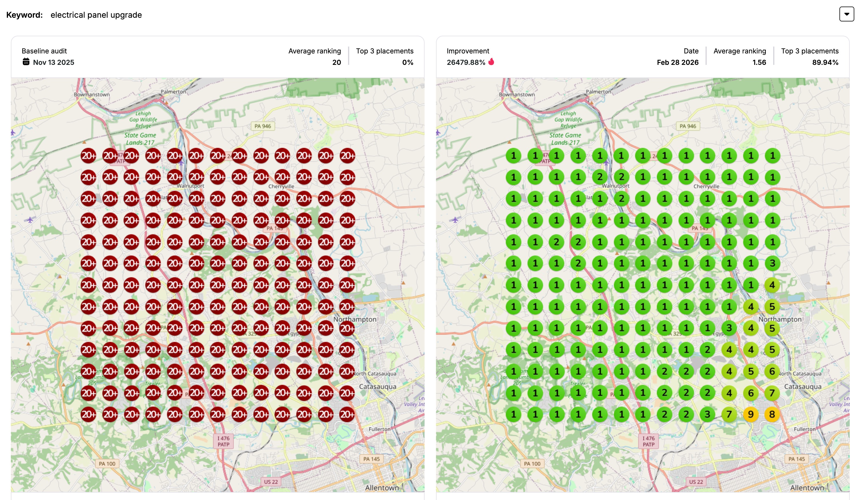This screenshot has height=500, width=868.
Task: Click the keyword text electrical panel upgrade
Action: pos(96,15)
